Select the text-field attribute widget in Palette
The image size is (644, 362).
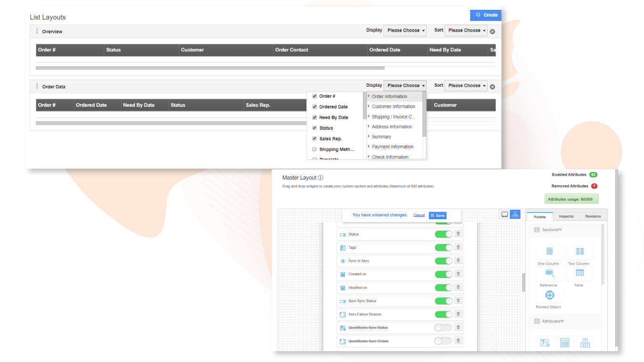(x=545, y=343)
